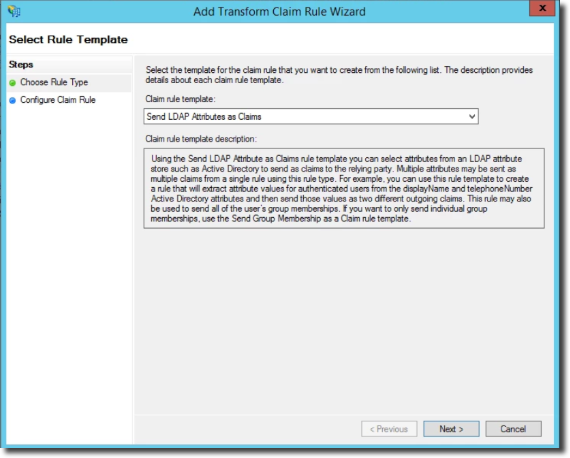Image resolution: width=570 pixels, height=458 pixels.
Task: Click the green Choose Rule Type step bullet
Action: [x=13, y=83]
